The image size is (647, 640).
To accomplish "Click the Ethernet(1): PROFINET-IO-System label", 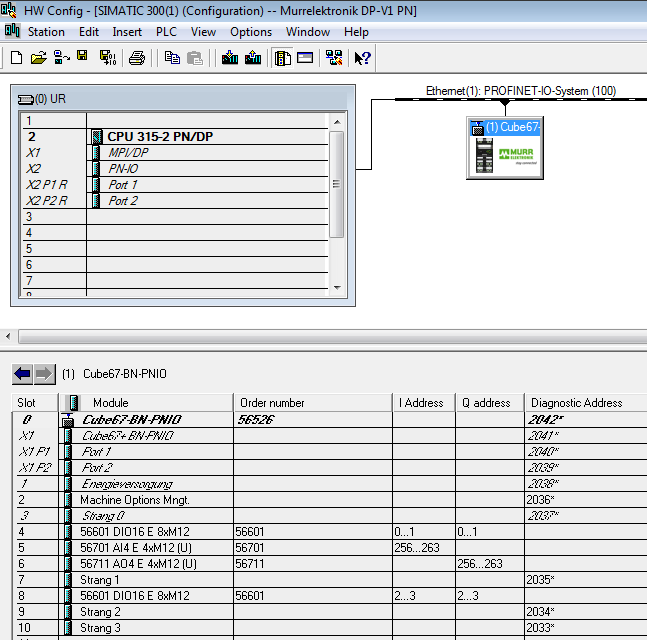I will click(521, 91).
